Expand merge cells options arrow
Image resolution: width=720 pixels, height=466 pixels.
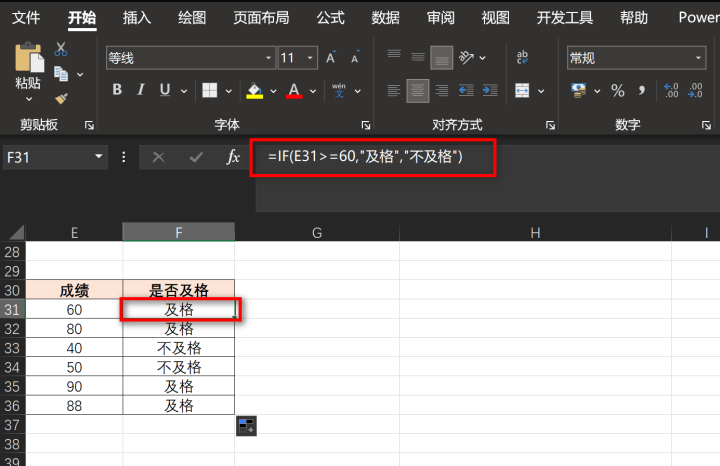pos(541,91)
